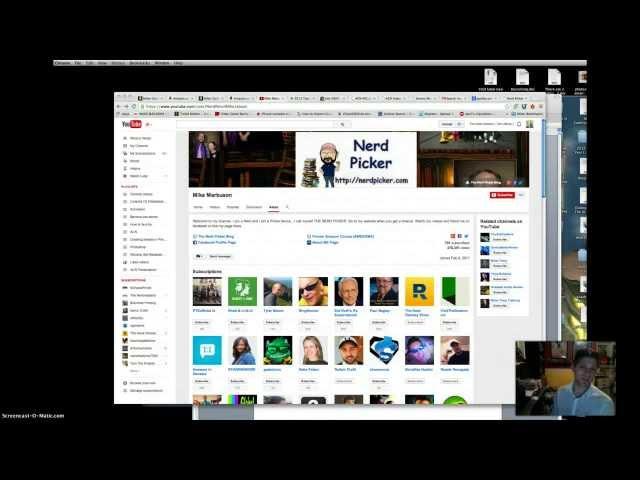Click the blue chat bubble channel icon
The image size is (640, 480).
pos(207,351)
